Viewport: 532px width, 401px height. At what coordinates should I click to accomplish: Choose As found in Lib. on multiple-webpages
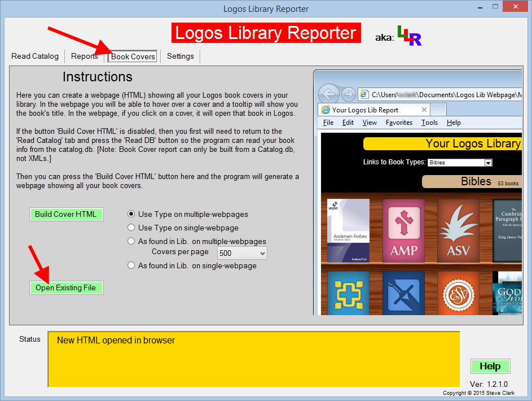[197, 241]
